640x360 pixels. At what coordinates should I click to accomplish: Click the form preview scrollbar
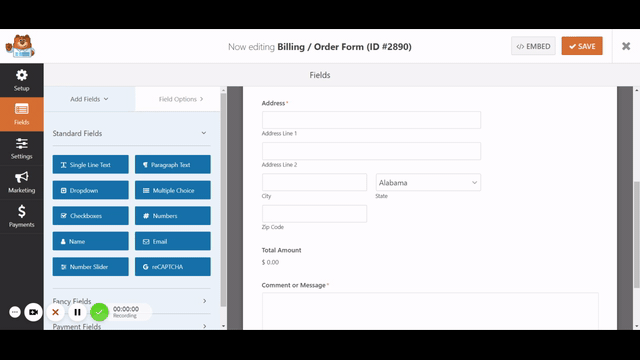click(x=637, y=234)
